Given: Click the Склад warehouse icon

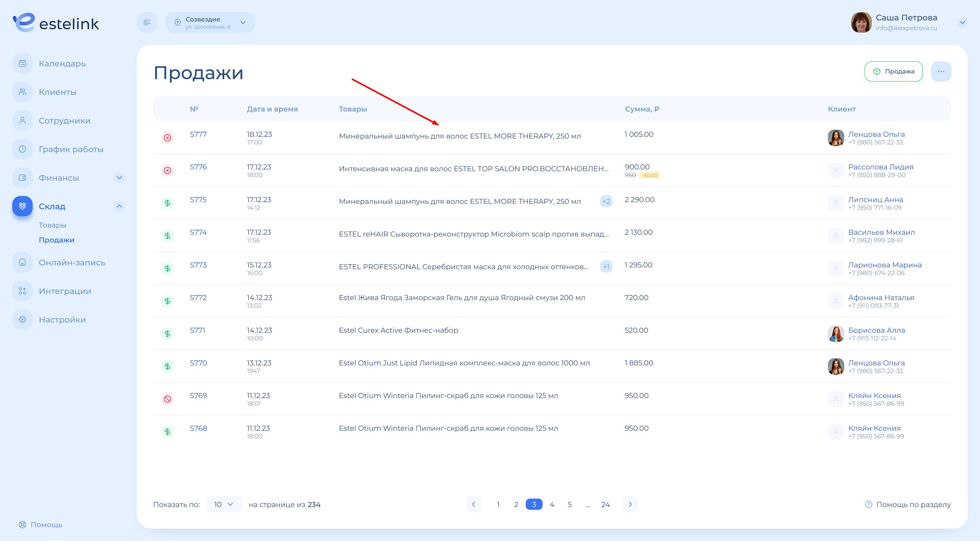Looking at the screenshot, I should pyautogui.click(x=22, y=206).
